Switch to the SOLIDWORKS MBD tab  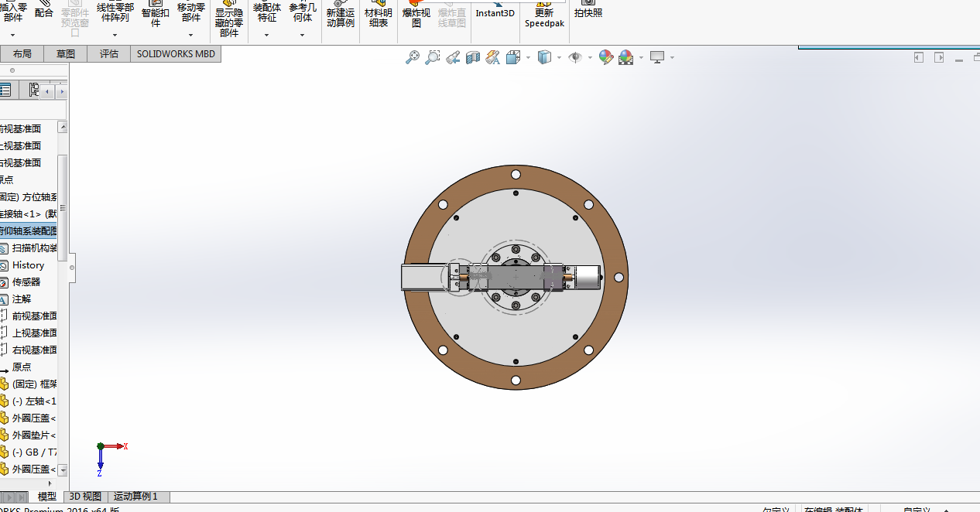pos(176,54)
